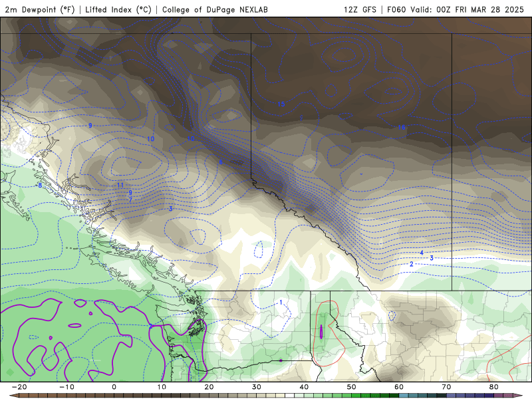Click the contour label "7" on the map

(x=130, y=200)
